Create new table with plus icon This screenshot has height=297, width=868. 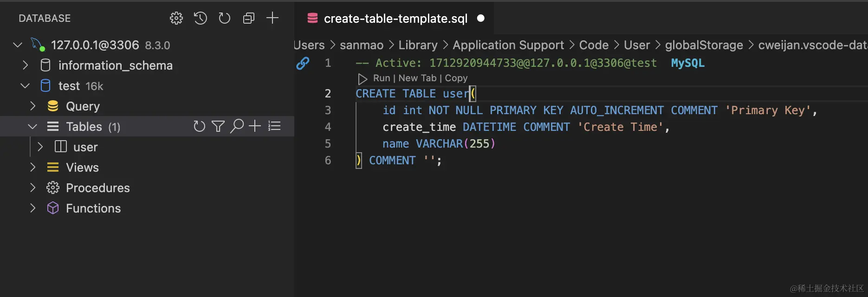pos(255,126)
